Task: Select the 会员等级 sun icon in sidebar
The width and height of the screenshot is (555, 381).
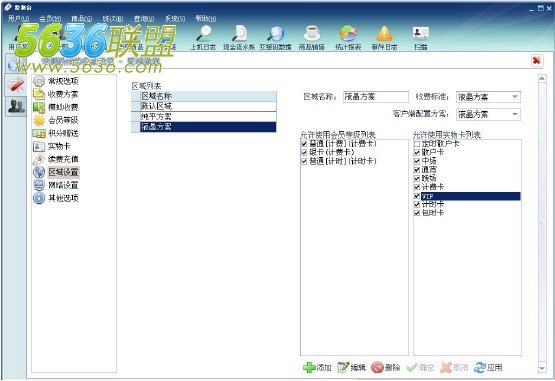Action: [39, 120]
